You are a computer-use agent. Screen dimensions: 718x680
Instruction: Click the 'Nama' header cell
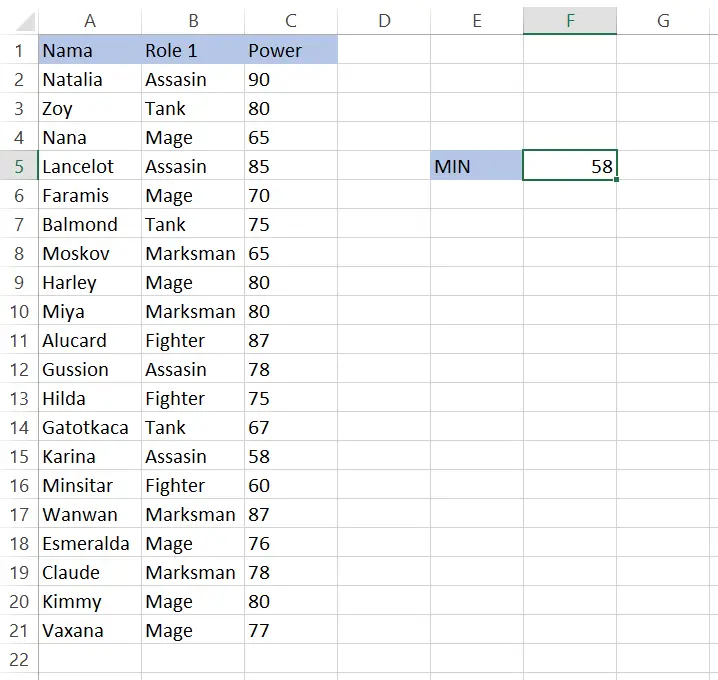(x=90, y=49)
